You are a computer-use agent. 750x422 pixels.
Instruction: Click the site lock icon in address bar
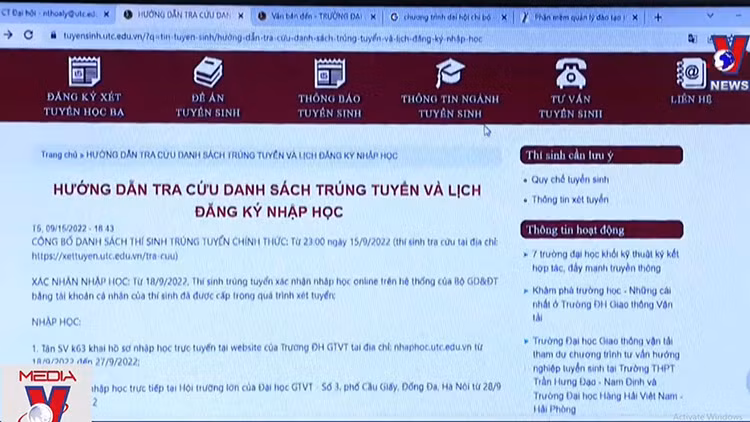pos(53,35)
